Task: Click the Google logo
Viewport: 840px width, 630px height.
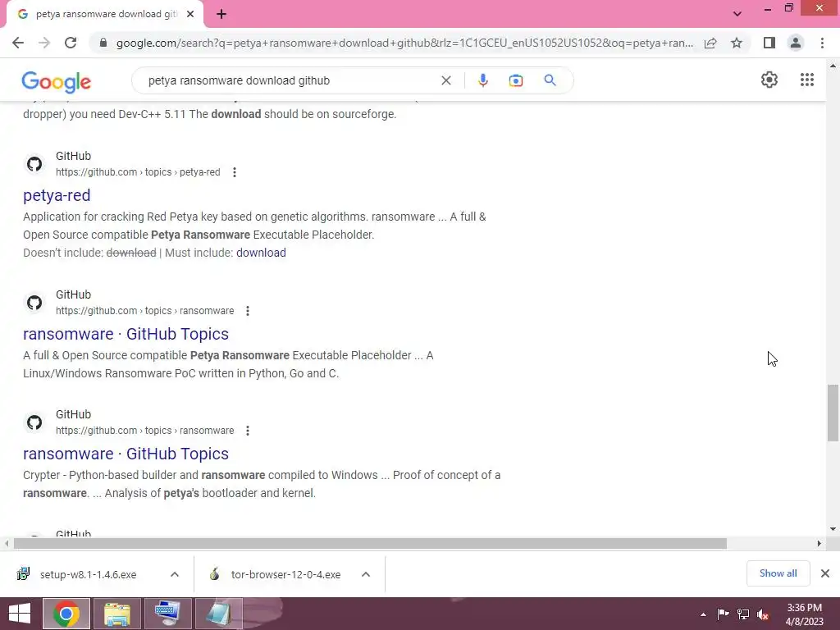Action: coord(57,82)
